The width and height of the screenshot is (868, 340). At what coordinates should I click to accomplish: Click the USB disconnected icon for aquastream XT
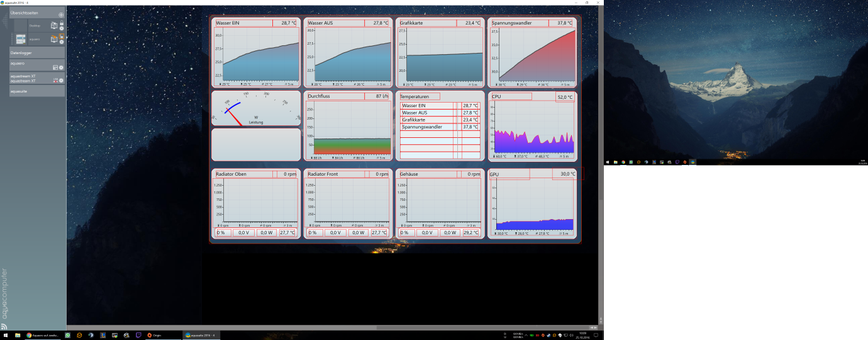pos(55,81)
